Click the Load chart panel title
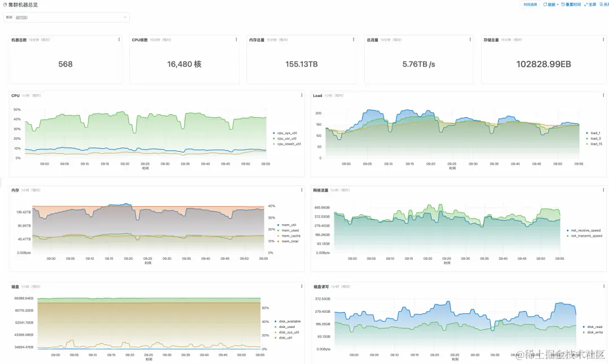Image resolution: width=609 pixels, height=364 pixels. click(x=317, y=95)
